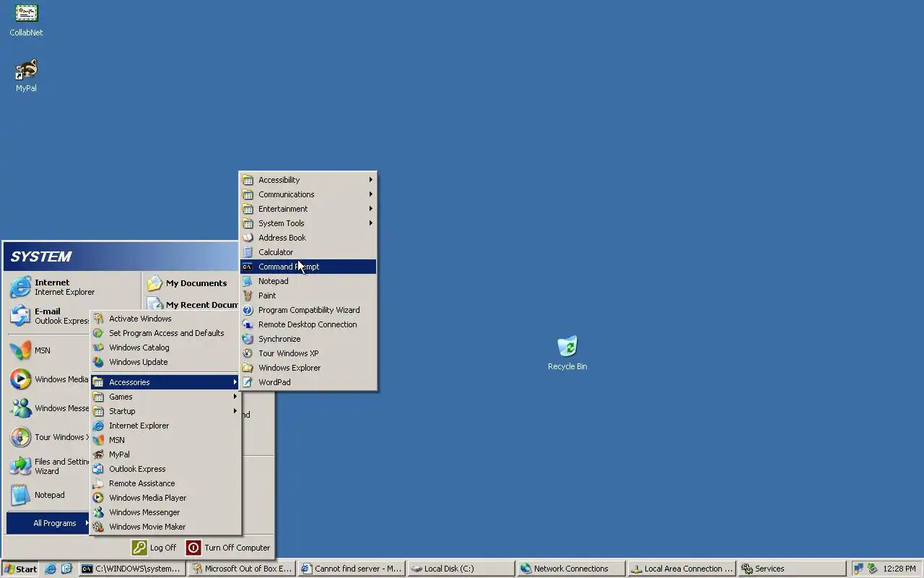The height and width of the screenshot is (578, 924).
Task: Click the Start button
Action: pos(20,569)
